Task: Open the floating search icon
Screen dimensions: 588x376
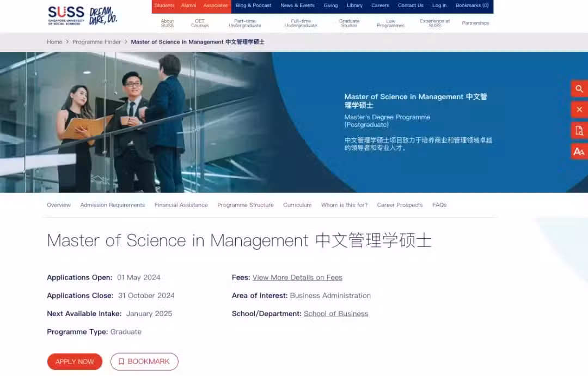Action: pos(579,89)
